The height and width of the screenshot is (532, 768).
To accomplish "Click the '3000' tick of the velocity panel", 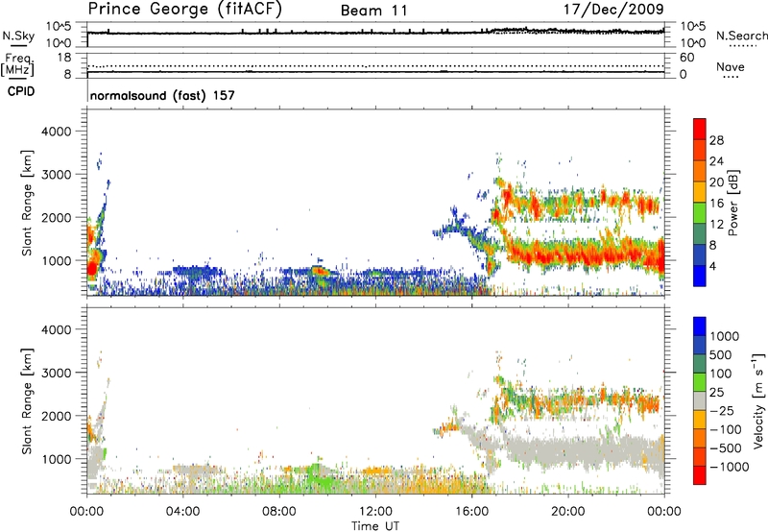I will 56,373.
